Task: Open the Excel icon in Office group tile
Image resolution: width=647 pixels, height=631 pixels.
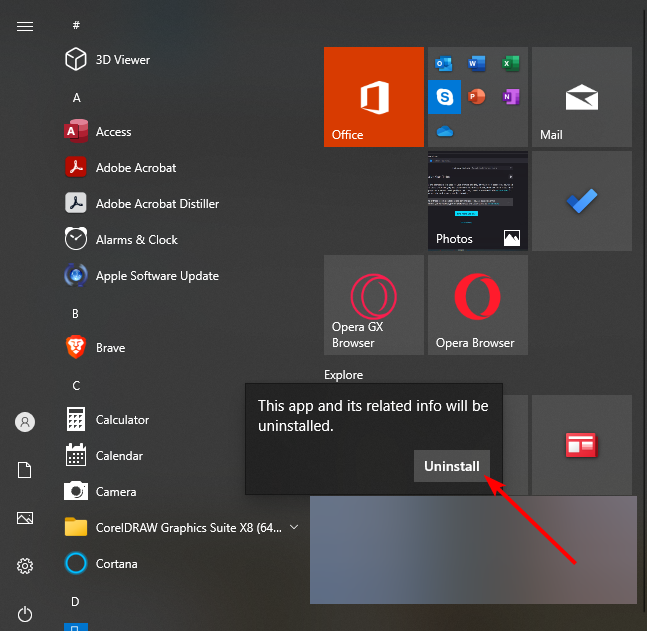Action: pos(510,64)
